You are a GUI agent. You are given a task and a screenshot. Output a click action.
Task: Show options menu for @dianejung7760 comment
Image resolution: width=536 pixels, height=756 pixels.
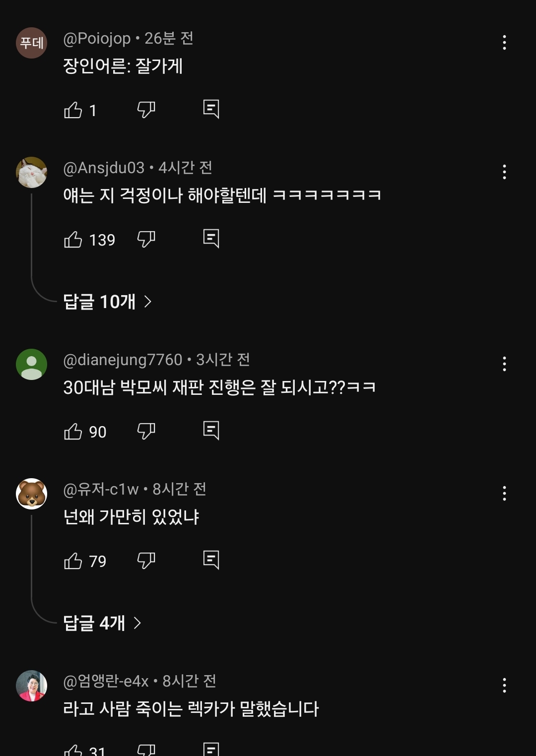point(504,364)
